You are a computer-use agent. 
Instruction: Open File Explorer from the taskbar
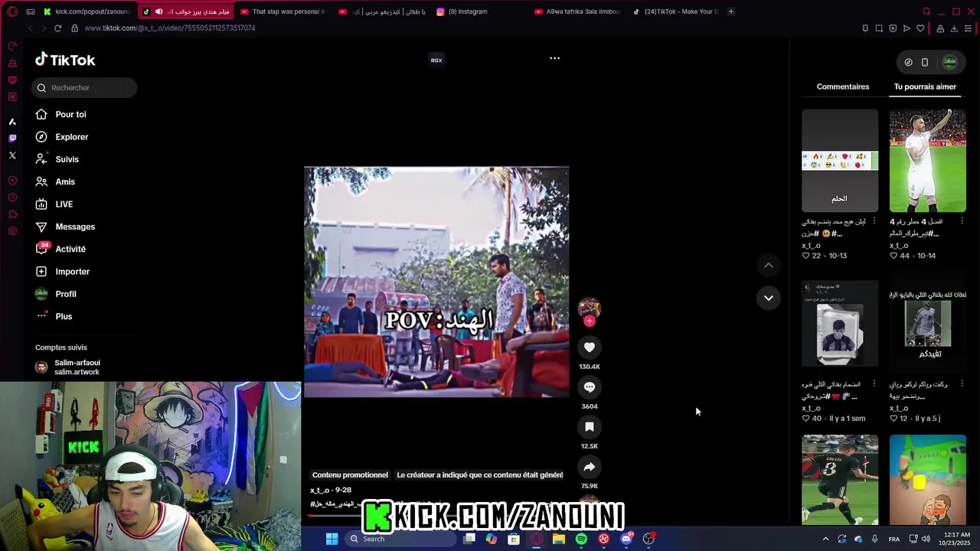(559, 539)
